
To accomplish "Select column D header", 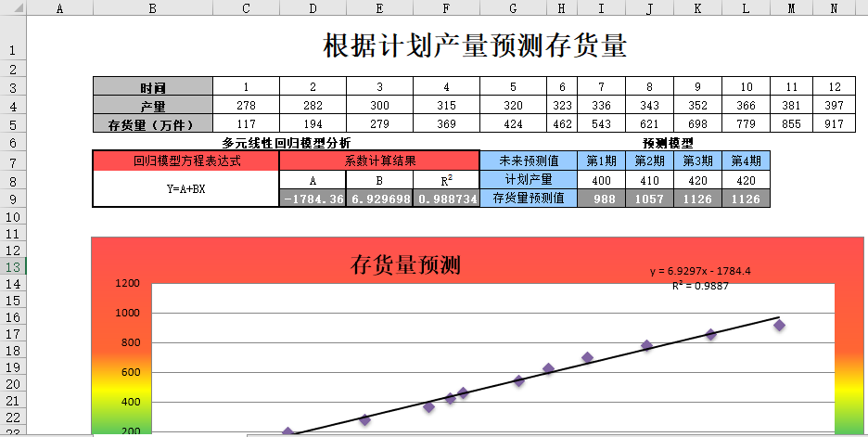I will pos(313,8).
